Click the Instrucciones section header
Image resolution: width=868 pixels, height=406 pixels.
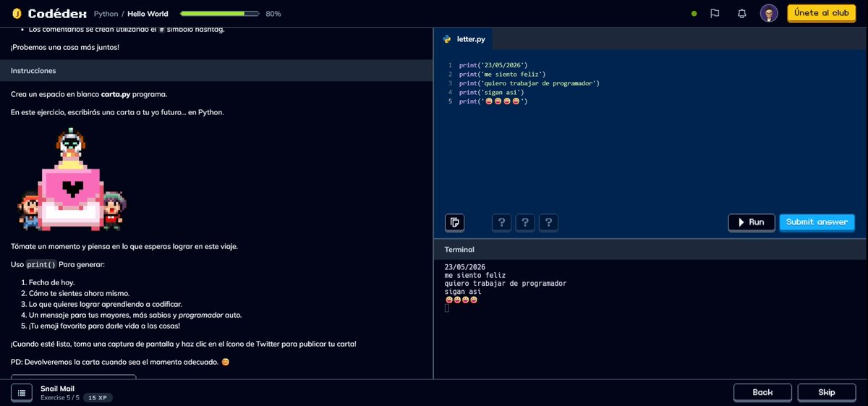tap(217, 70)
